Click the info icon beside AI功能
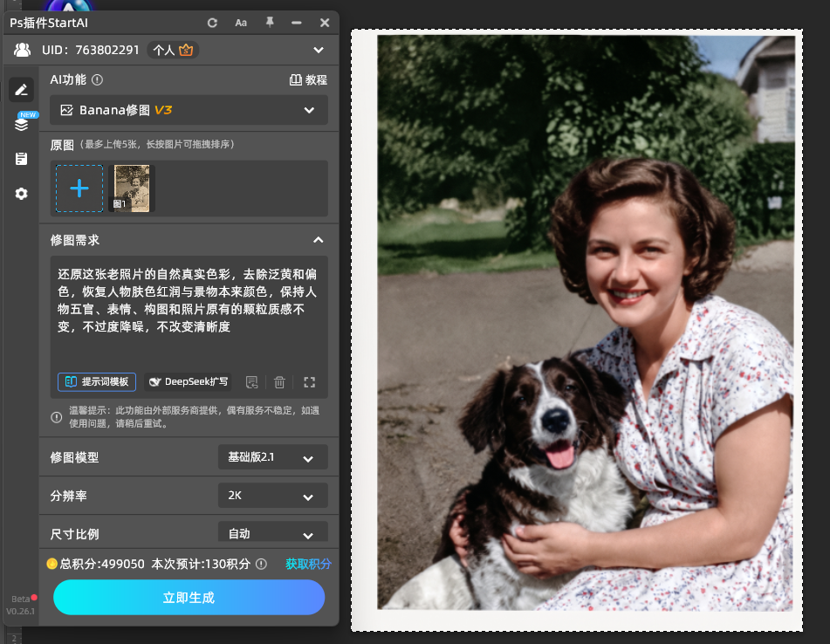Screen dimensions: 830x644 [98, 80]
